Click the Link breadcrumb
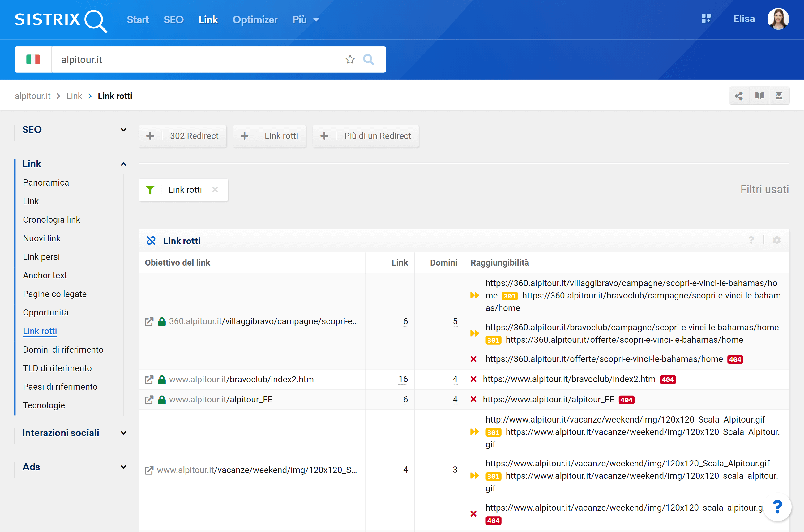 click(x=74, y=96)
